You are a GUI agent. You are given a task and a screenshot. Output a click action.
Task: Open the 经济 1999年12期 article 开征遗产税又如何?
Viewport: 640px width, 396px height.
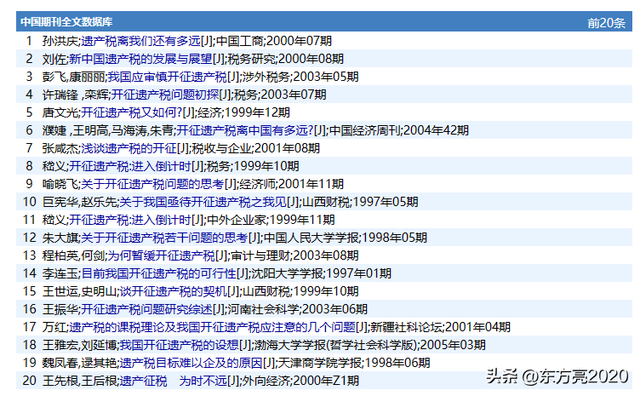pos(131,112)
